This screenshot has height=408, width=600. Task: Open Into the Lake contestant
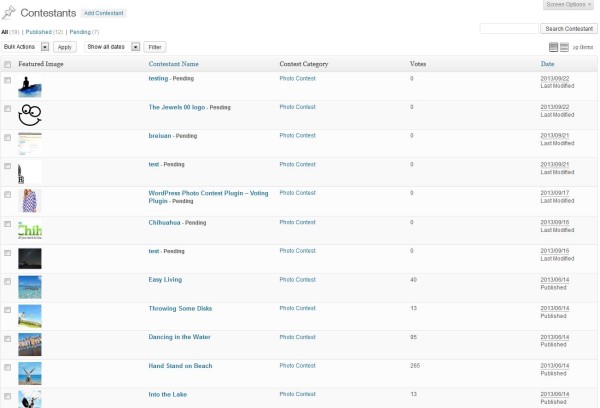pos(168,395)
